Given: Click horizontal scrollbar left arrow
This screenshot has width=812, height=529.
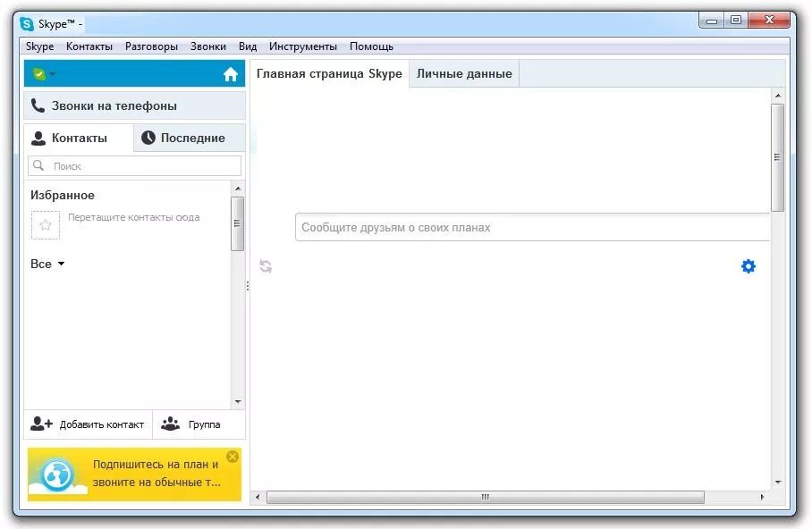Looking at the screenshot, I should point(258,497).
